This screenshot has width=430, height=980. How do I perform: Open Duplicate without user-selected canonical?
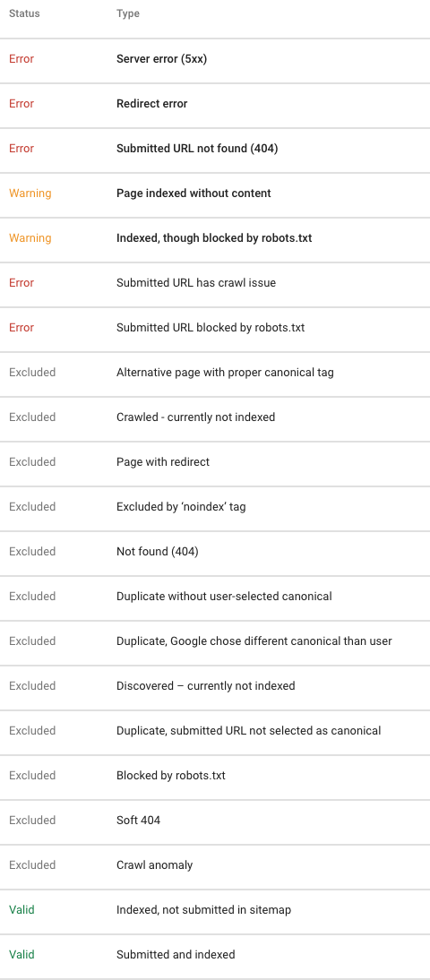215,597
